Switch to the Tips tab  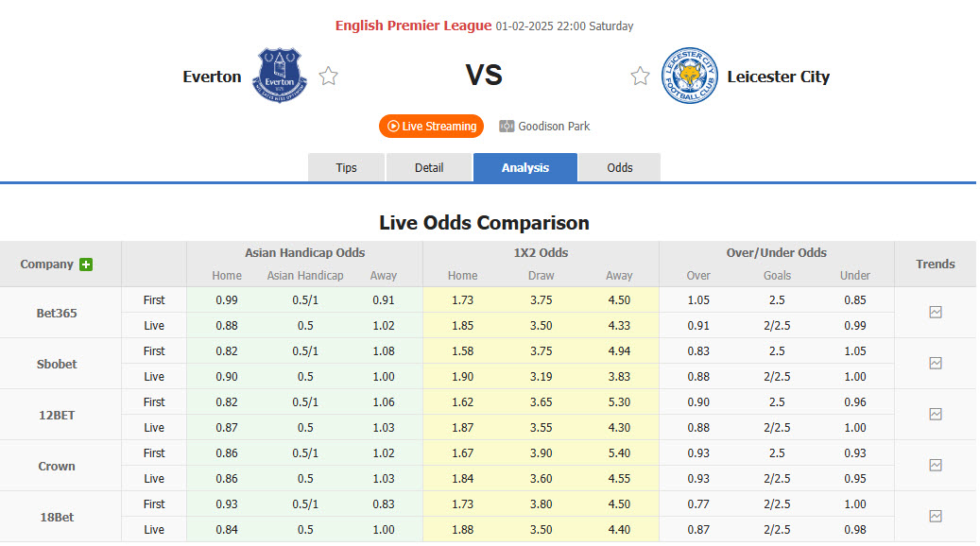tap(346, 167)
